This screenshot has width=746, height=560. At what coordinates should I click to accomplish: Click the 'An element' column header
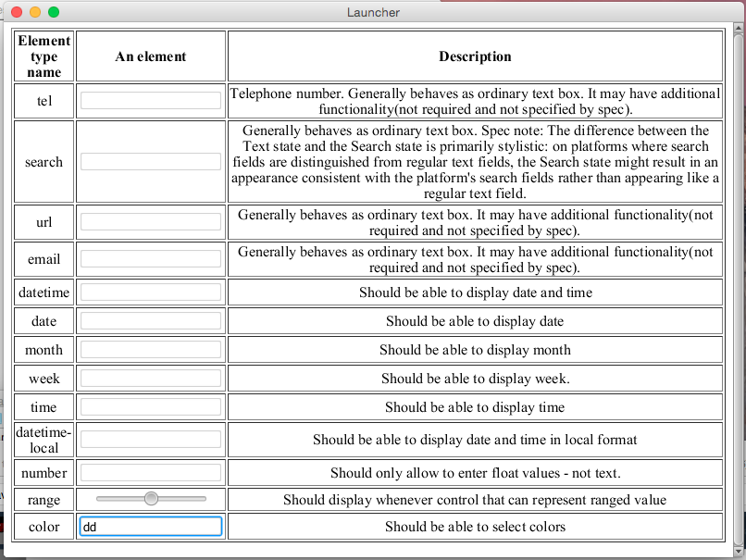click(x=151, y=56)
